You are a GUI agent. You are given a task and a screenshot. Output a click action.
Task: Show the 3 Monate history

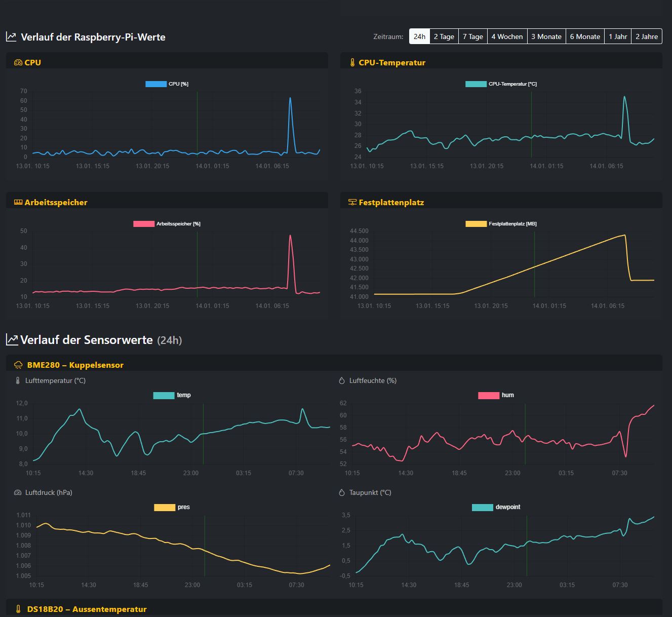point(546,36)
